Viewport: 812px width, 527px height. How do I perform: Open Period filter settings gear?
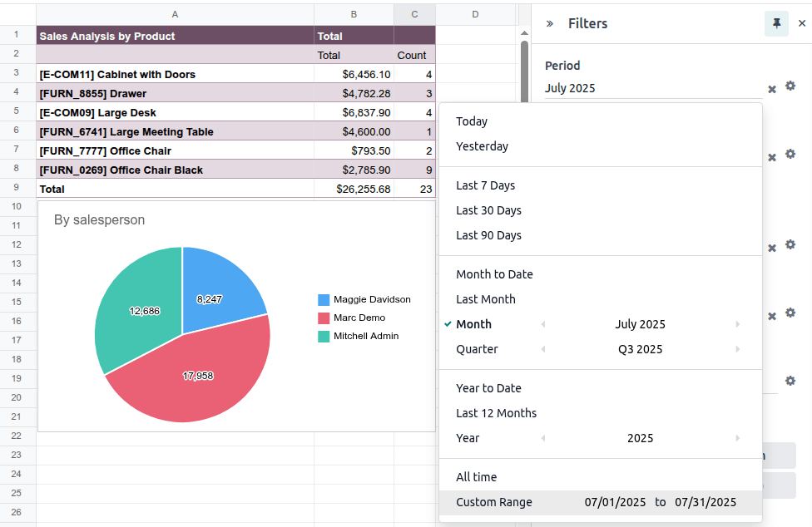click(x=790, y=86)
